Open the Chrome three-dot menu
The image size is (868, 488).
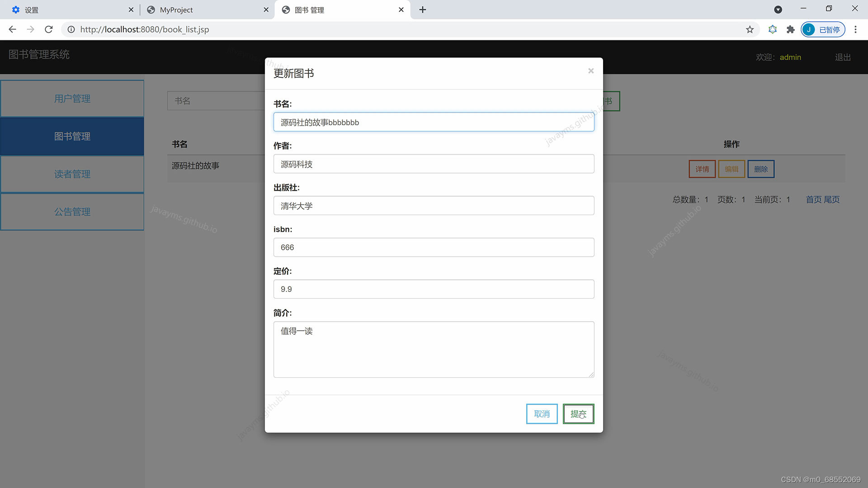(x=855, y=29)
